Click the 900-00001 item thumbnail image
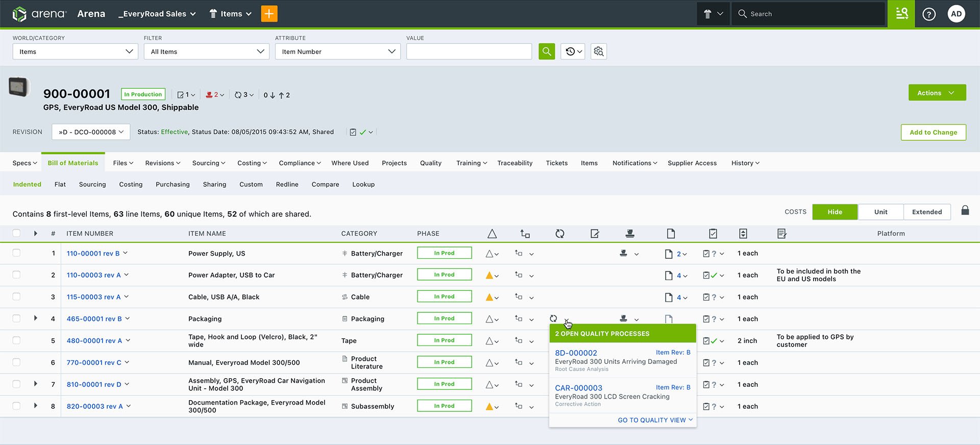Viewport: 980px width, 445px height. point(18,87)
